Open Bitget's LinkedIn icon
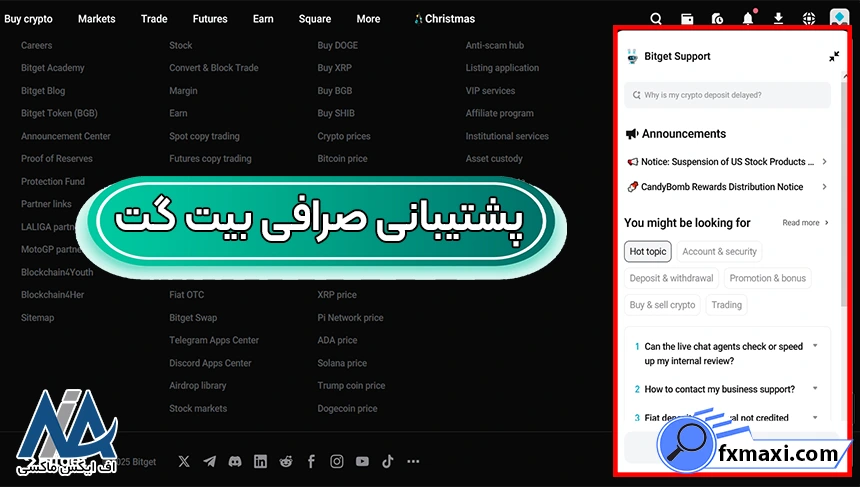The width and height of the screenshot is (860, 487). point(261,461)
